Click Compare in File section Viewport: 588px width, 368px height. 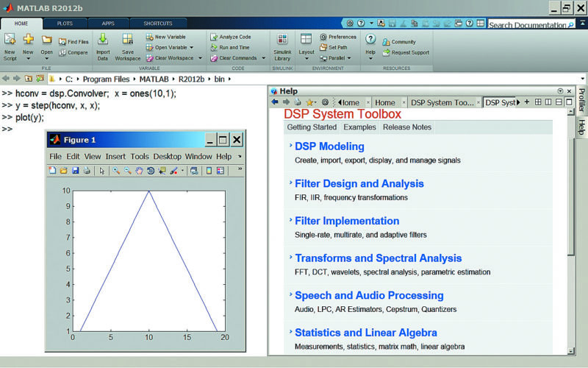[73, 52]
